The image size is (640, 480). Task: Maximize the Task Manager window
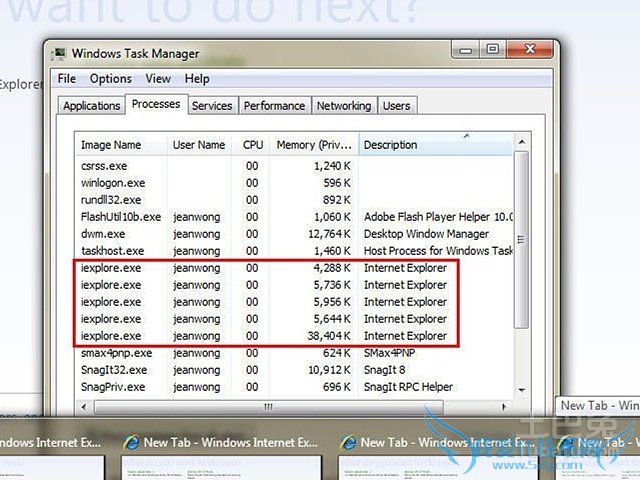point(493,50)
